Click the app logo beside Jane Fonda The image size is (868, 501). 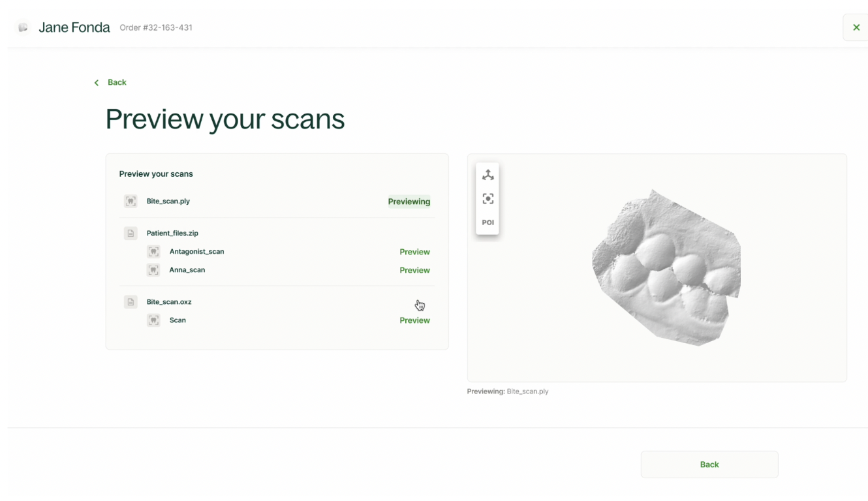tap(23, 27)
